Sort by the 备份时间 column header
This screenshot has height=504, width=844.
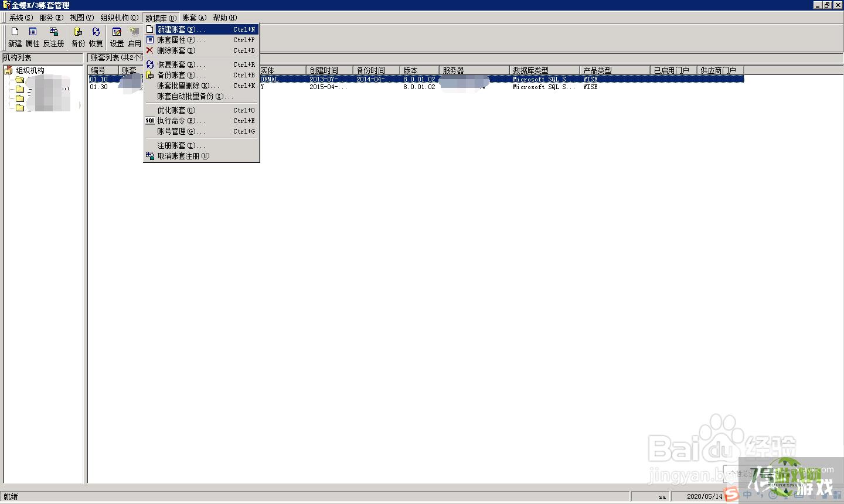click(x=376, y=70)
